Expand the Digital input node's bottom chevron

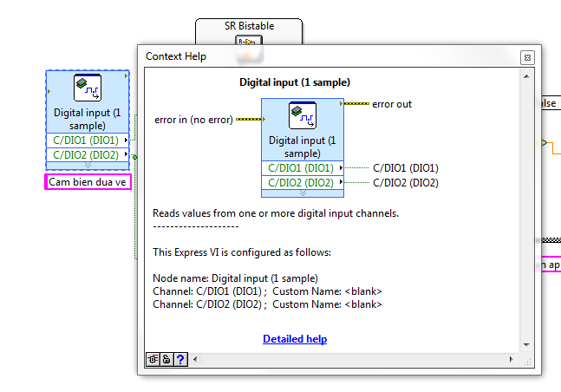(87, 165)
